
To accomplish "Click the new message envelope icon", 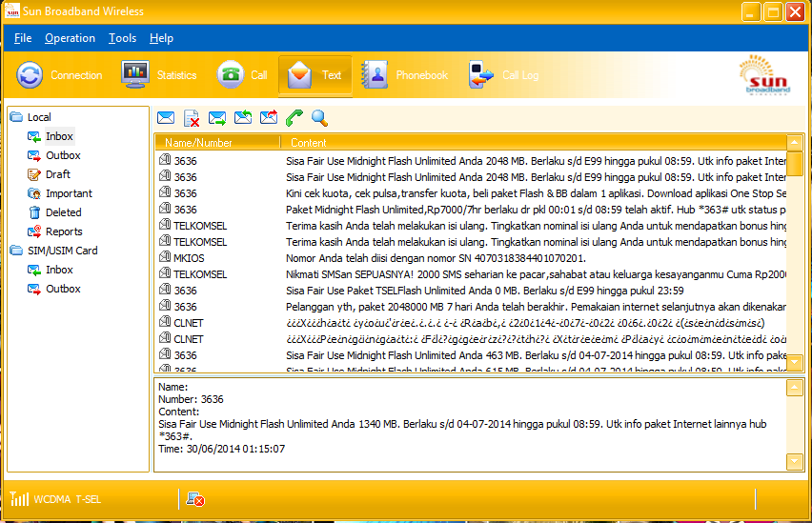I will point(166,118).
